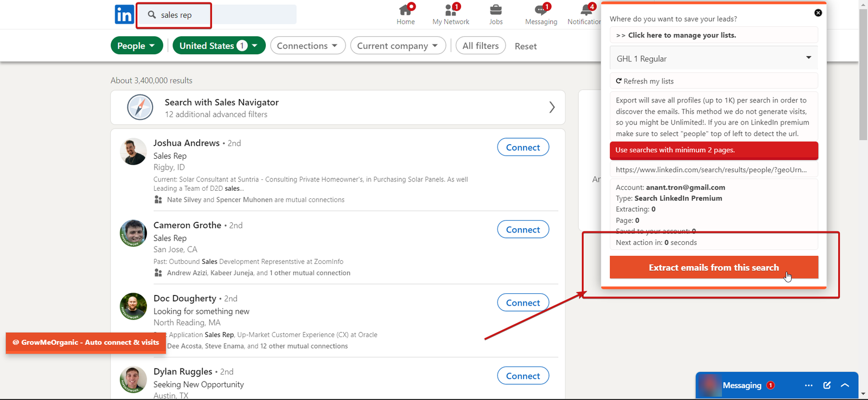The image size is (868, 400).
Task: Expand the Connections filter dropdown
Action: point(308,46)
